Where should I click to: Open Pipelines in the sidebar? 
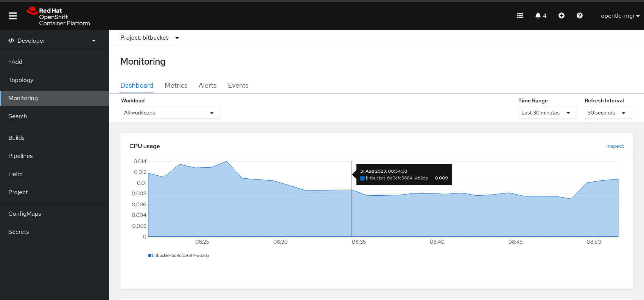pos(20,156)
